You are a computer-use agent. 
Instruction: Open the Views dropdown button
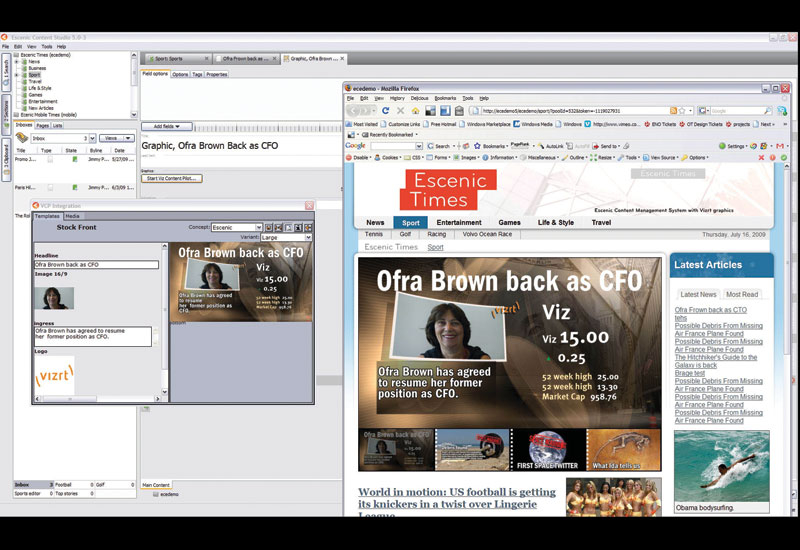116,138
